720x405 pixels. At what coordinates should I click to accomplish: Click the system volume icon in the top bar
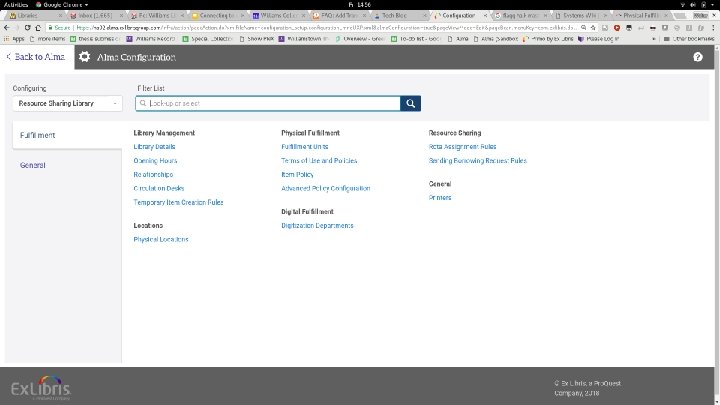(x=692, y=5)
